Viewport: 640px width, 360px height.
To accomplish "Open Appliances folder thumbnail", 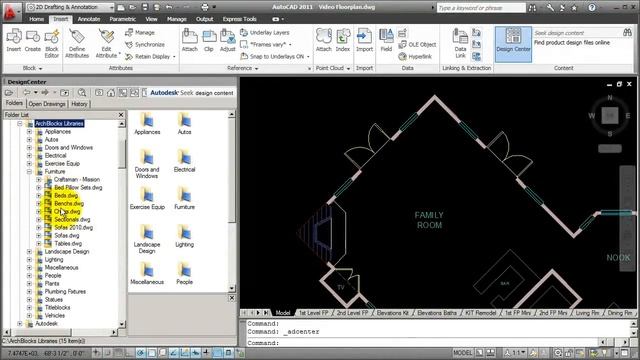I will [147, 124].
